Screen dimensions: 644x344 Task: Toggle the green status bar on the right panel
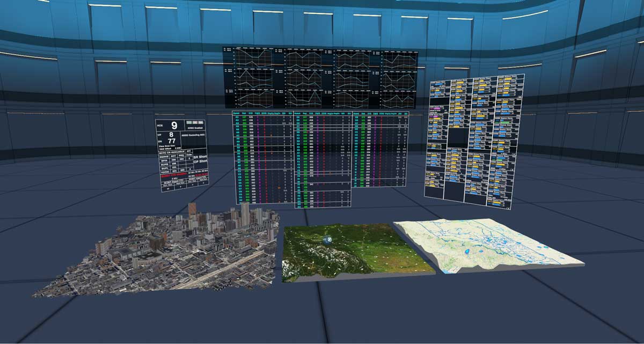[x=502, y=122]
